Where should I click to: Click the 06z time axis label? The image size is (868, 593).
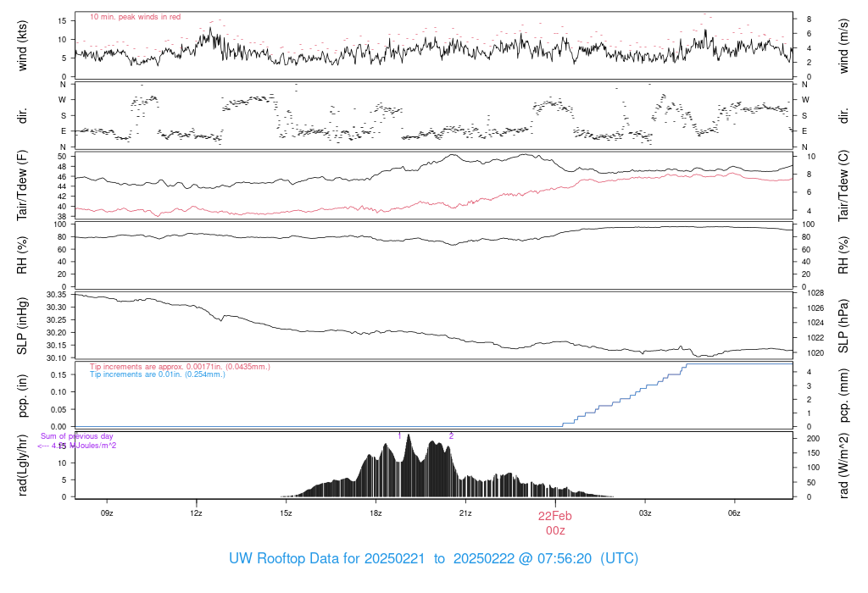[734, 513]
